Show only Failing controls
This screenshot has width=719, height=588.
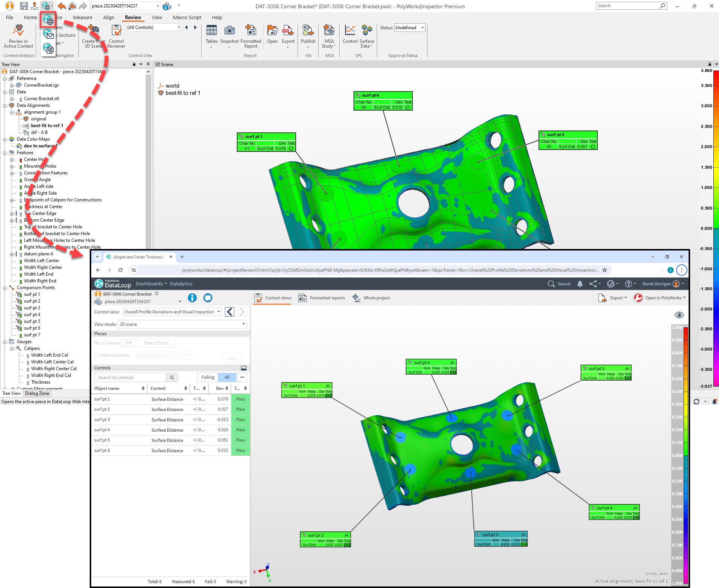pyautogui.click(x=208, y=377)
